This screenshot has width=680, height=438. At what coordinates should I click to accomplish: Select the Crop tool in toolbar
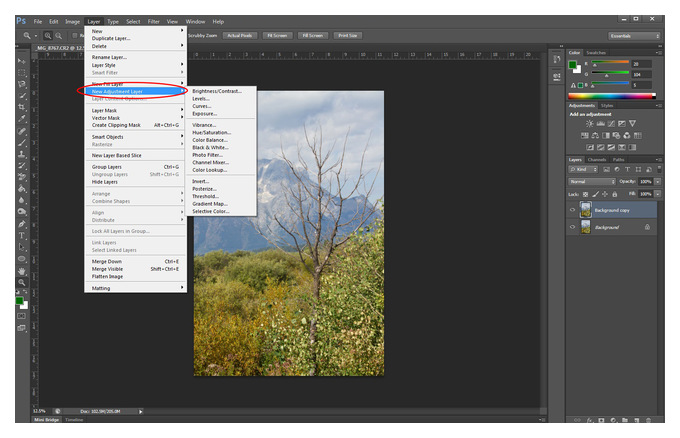(22, 107)
